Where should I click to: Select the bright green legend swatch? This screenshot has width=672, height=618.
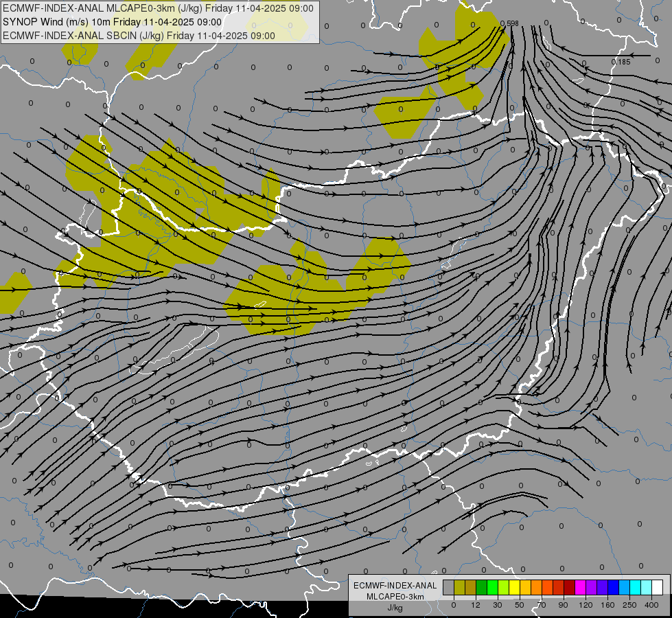pos(492,587)
